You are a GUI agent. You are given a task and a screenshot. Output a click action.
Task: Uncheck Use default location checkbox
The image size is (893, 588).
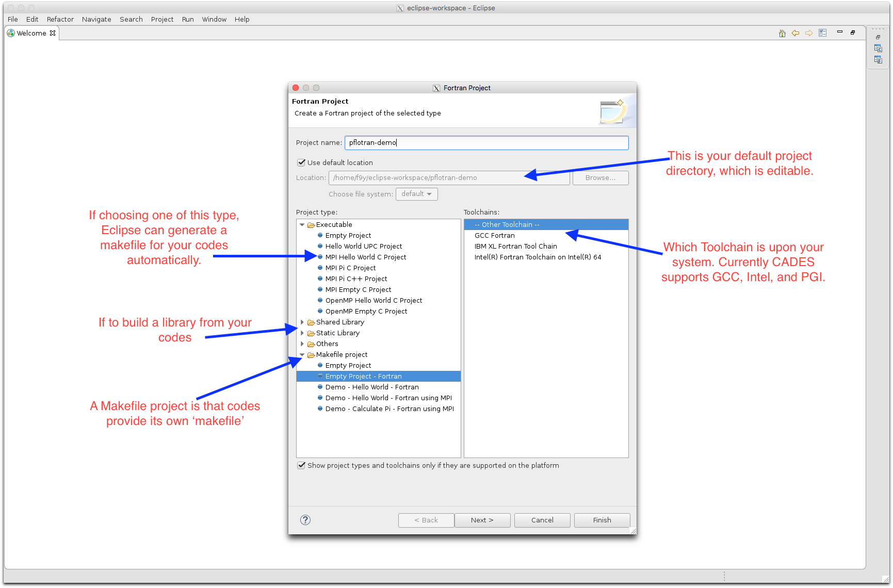coord(302,162)
